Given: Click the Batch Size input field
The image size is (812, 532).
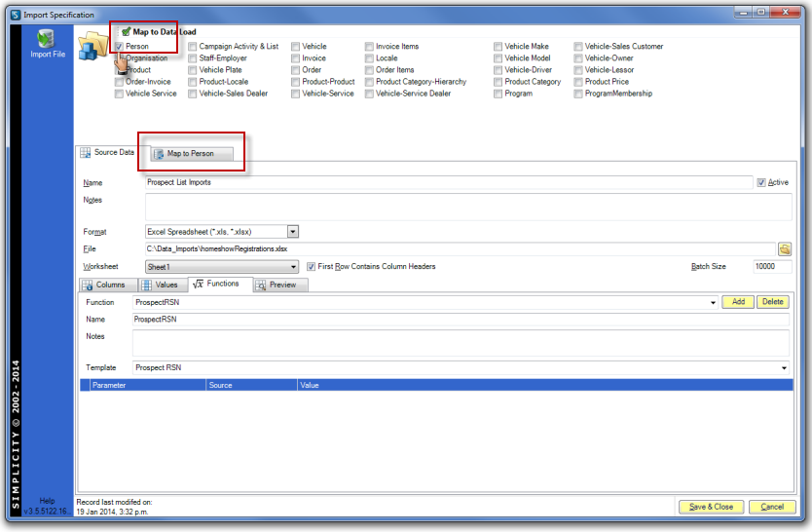Looking at the screenshot, I should click(771, 267).
